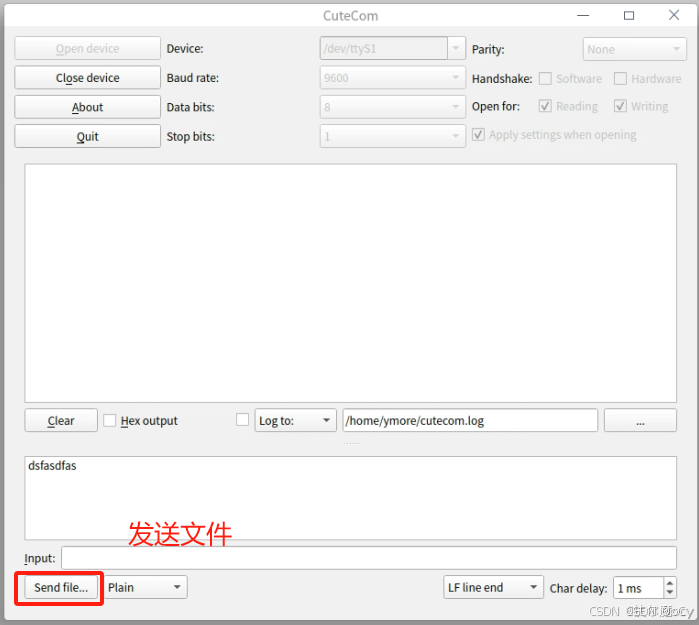Clear the output area
Image resolution: width=699 pixels, height=625 pixels.
click(x=61, y=420)
